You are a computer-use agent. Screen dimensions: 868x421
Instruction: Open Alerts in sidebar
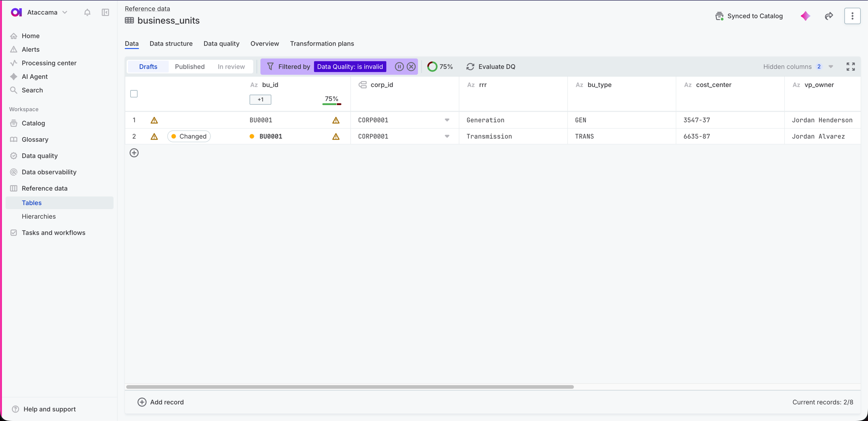30,49
